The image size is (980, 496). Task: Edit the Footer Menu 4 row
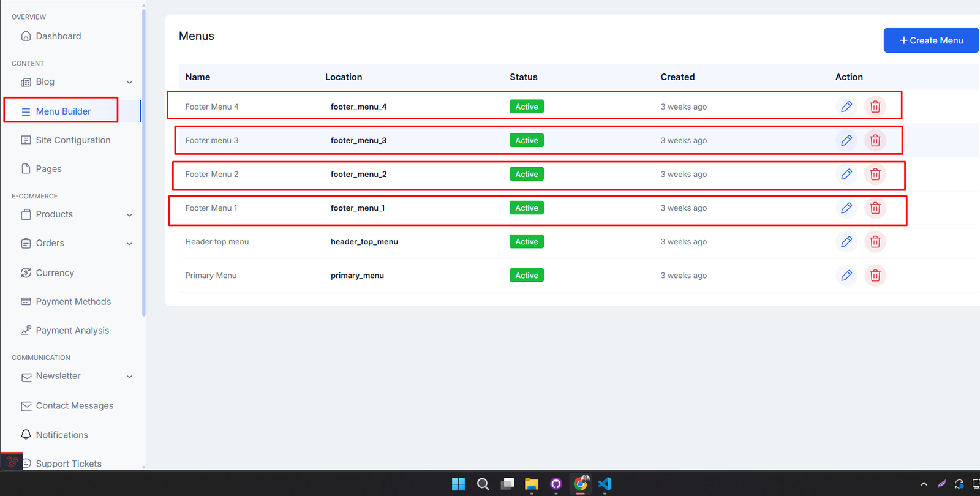(x=846, y=107)
